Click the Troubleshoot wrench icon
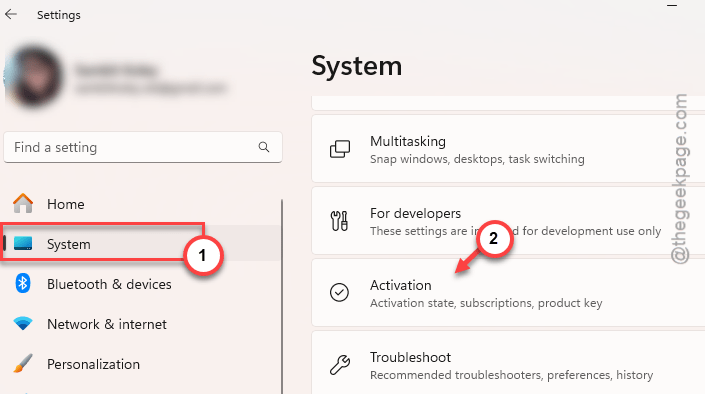Image resolution: width=705 pixels, height=394 pixels. coord(339,365)
